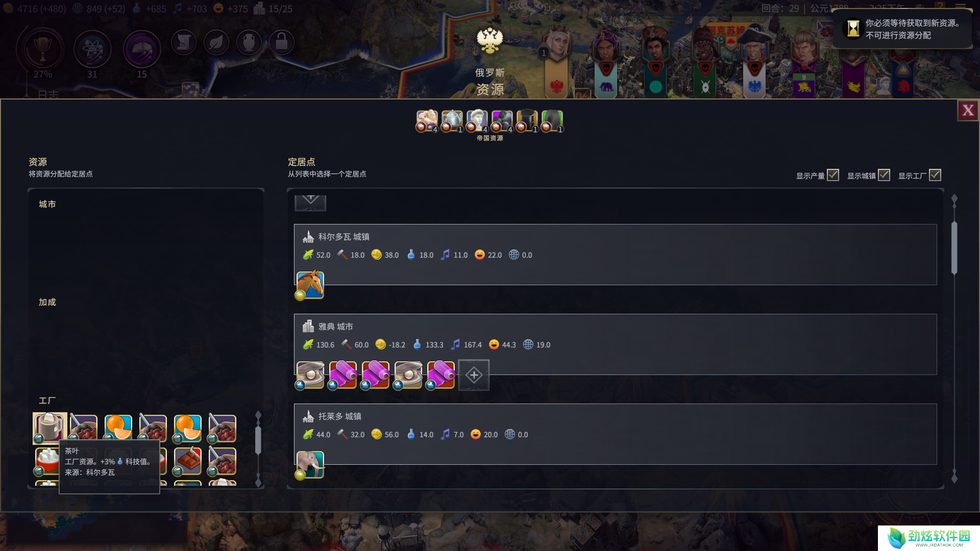Toggle the 显示产量 checkbox

click(833, 175)
